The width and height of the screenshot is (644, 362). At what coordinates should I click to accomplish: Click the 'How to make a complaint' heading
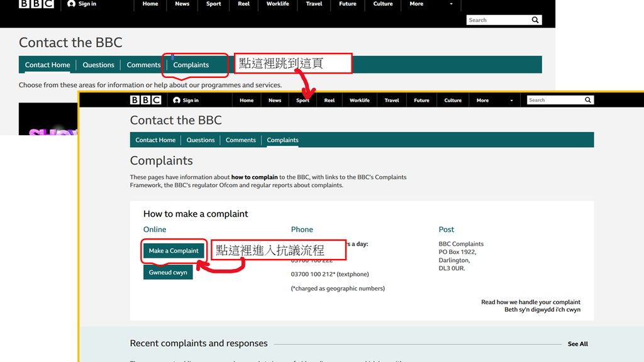(196, 214)
